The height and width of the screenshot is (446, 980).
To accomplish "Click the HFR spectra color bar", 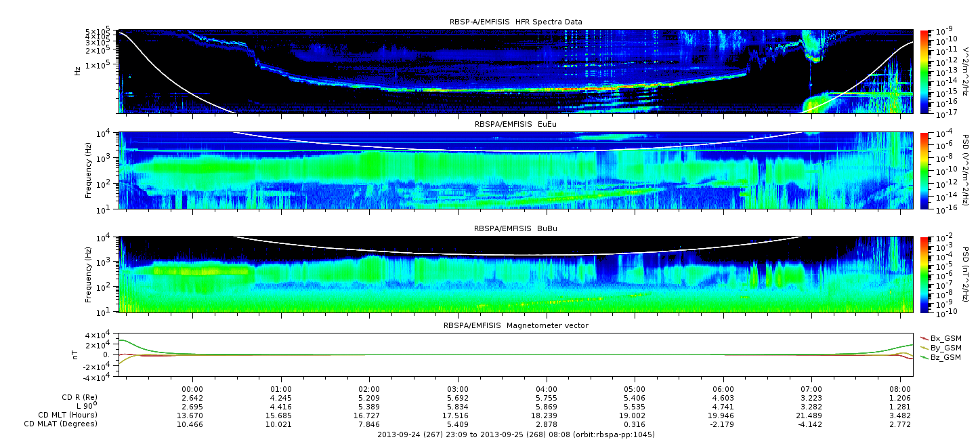I will click(924, 70).
